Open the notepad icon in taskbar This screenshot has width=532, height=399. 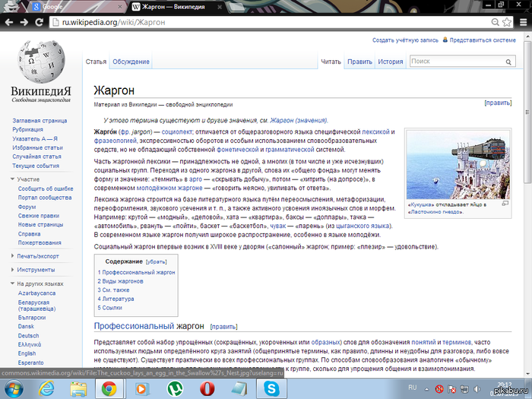click(239, 389)
